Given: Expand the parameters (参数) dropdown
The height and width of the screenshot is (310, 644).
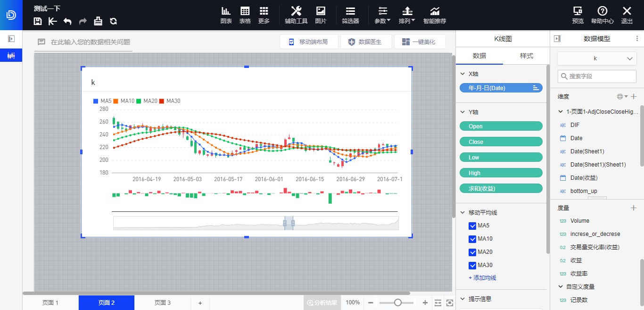Looking at the screenshot, I should 382,15.
